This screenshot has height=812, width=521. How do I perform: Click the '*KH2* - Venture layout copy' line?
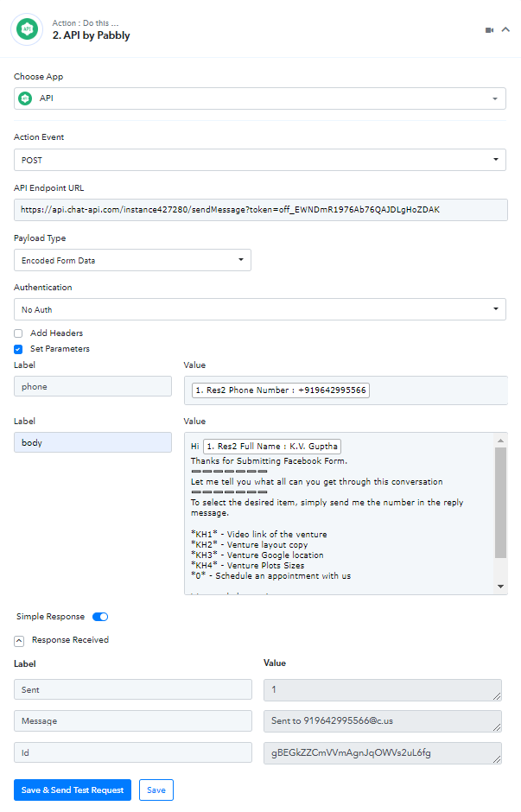point(249,544)
